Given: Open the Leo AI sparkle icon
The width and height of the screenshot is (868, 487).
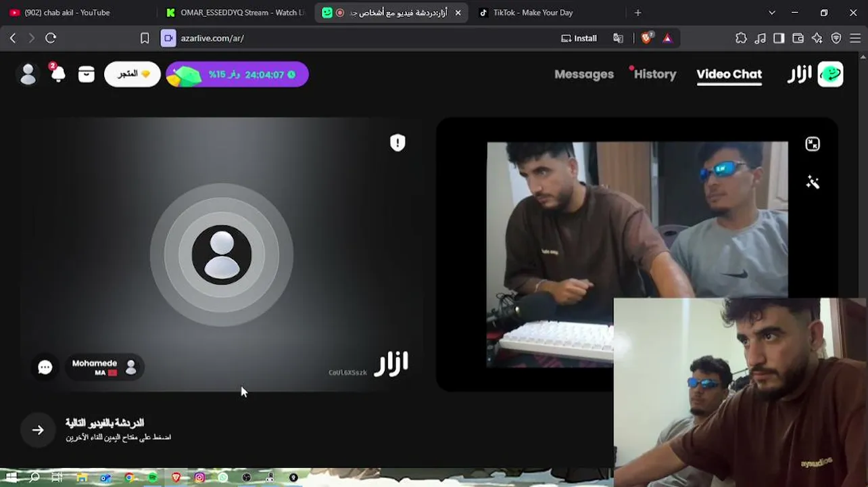Looking at the screenshot, I should (x=817, y=39).
